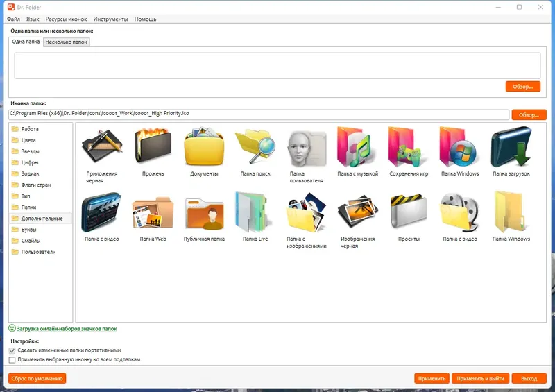Image resolution: width=555 pixels, height=392 pixels.
Task: Click the icon path text field
Action: 259,114
